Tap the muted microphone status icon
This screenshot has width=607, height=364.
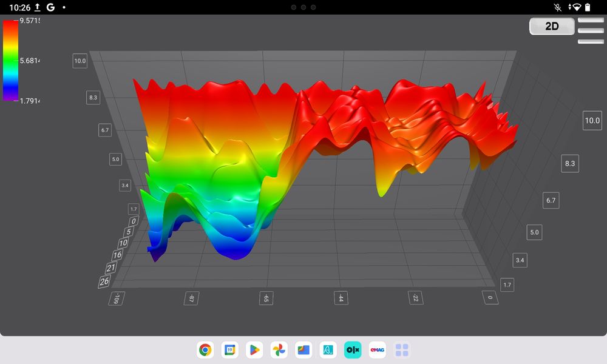(557, 7)
